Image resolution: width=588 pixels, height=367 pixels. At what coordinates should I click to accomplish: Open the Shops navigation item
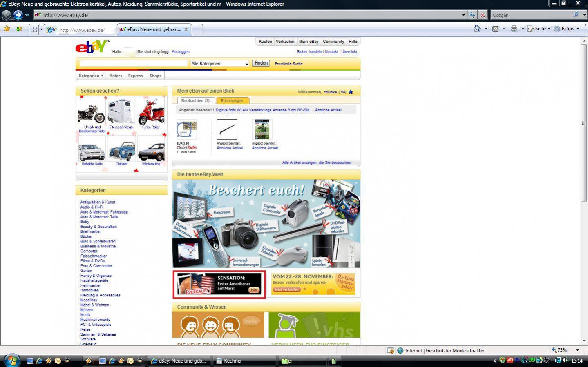click(x=155, y=76)
